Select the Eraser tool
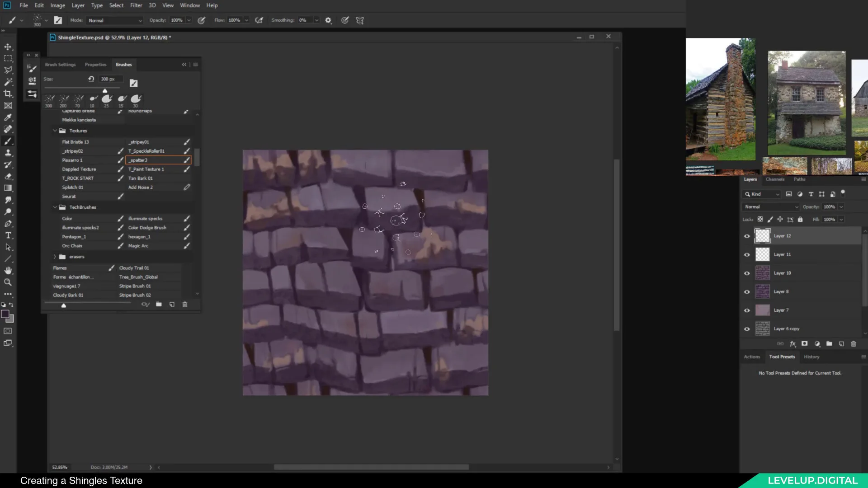Screen dimensions: 868x488 (8, 176)
